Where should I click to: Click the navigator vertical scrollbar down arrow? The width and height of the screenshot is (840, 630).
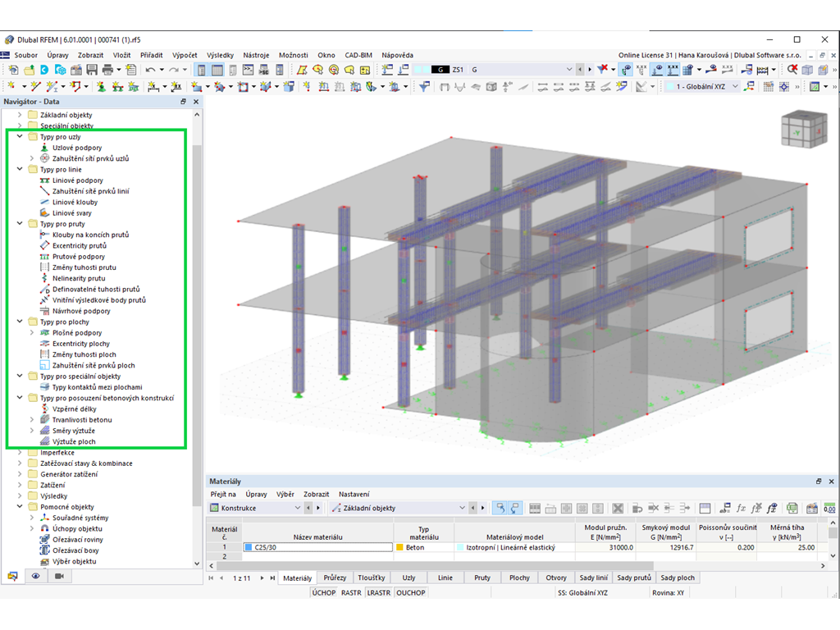(197, 563)
